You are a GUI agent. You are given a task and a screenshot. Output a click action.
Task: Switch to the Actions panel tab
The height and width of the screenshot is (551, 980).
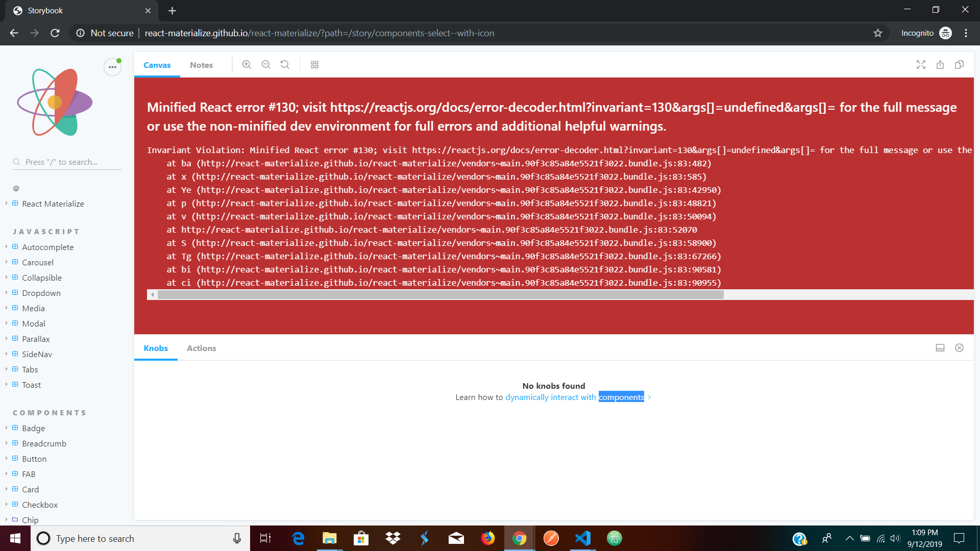click(201, 348)
